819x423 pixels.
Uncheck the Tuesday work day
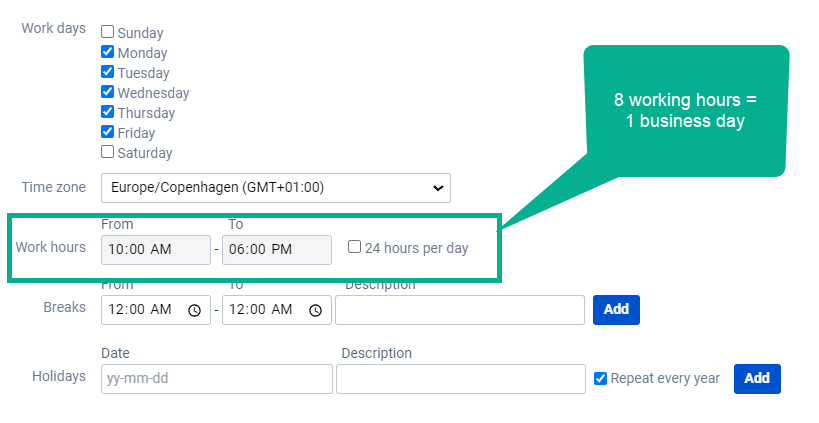pyautogui.click(x=108, y=72)
